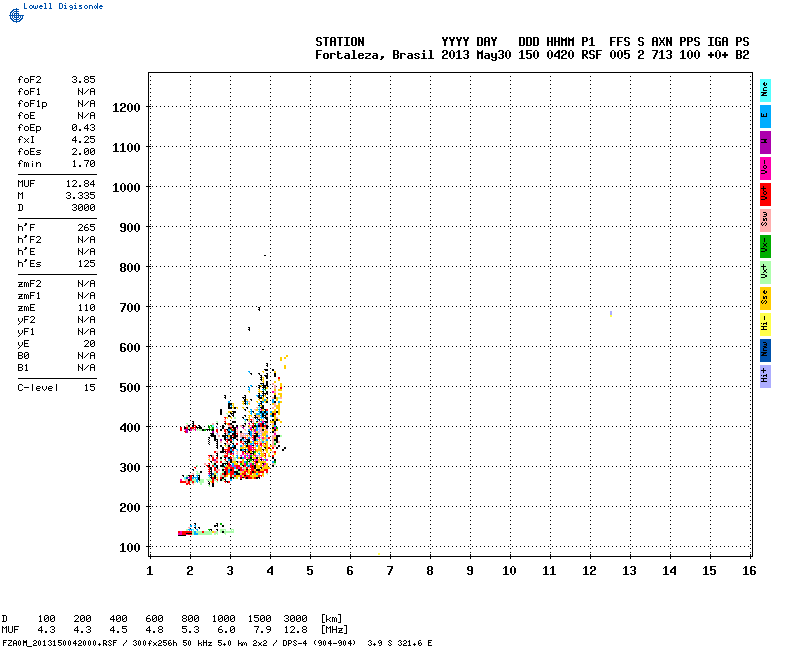The image size is (800, 650).
Task: Click the foF1 label
Action: [29, 92]
